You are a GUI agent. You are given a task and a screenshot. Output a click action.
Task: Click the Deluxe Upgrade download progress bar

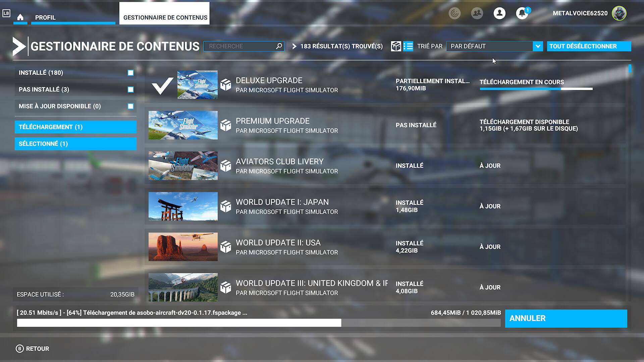(x=536, y=89)
